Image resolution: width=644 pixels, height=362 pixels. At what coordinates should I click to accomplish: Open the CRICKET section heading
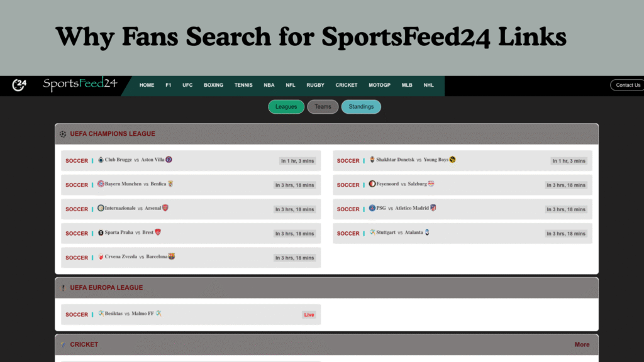click(x=84, y=345)
